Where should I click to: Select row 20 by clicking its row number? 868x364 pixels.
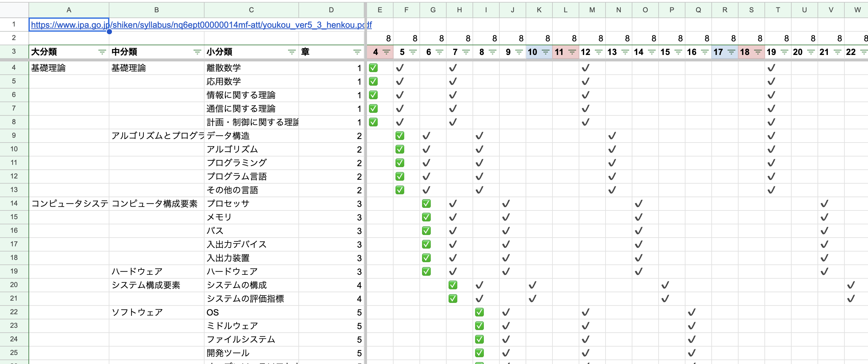click(14, 285)
